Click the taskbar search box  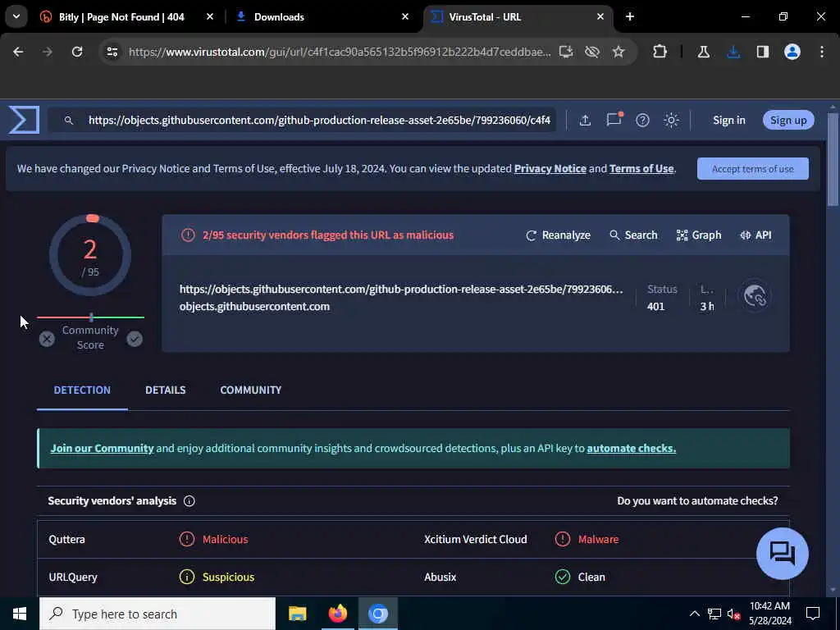click(x=157, y=614)
